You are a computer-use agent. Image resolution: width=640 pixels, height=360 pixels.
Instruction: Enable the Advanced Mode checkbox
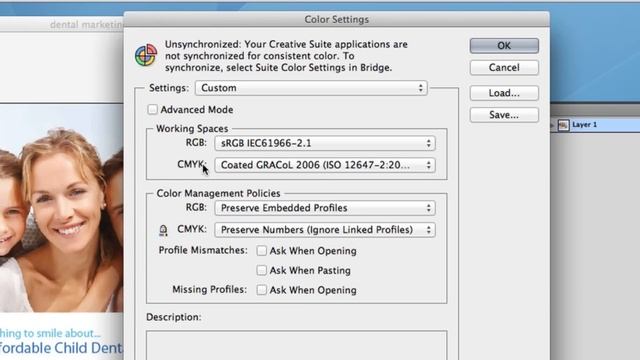tap(153, 109)
